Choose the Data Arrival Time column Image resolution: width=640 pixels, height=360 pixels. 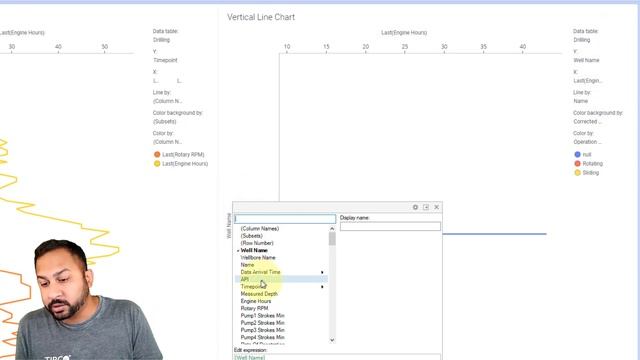pos(260,272)
